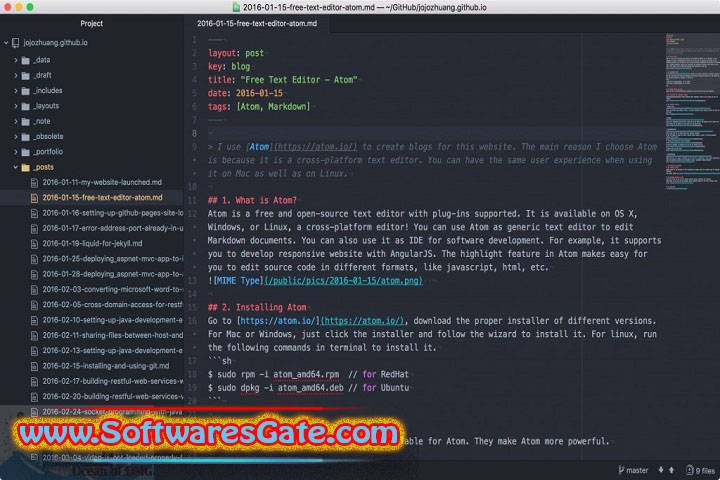
Task: Click the 'sudo dpkg -i atom_amd64.deb' line
Action: point(308,388)
